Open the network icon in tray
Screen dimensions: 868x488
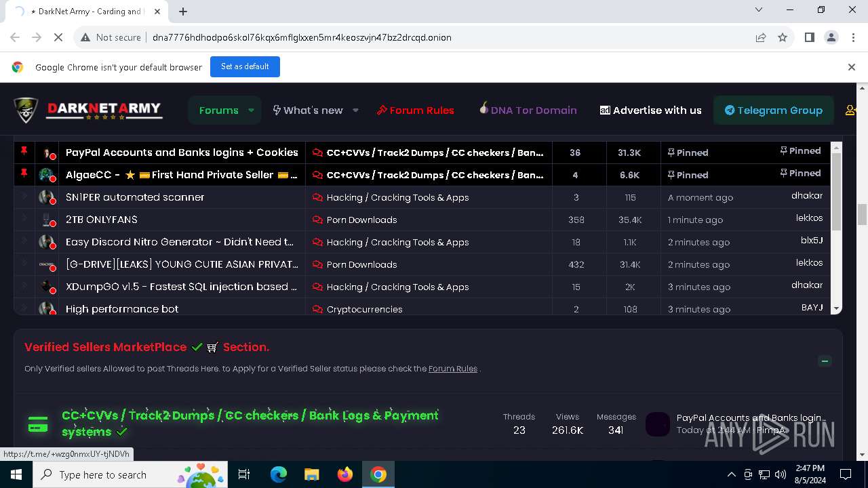(x=764, y=474)
